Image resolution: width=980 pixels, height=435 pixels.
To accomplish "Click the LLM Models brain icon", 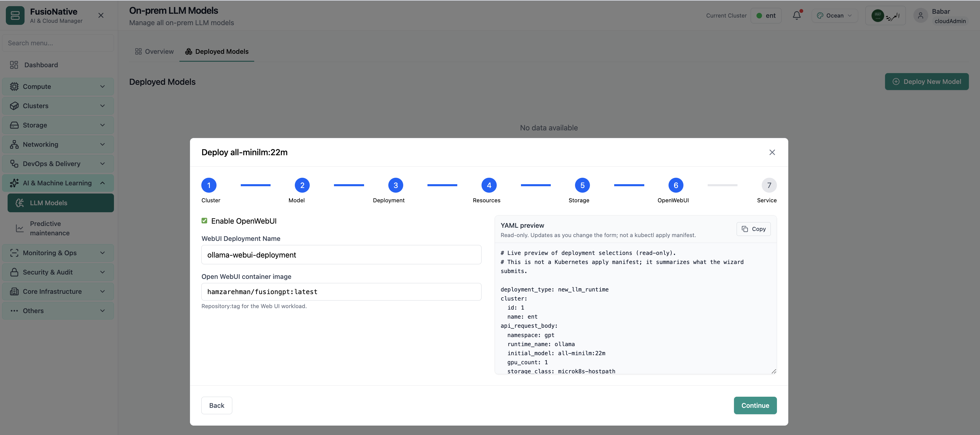I will click(x=20, y=203).
